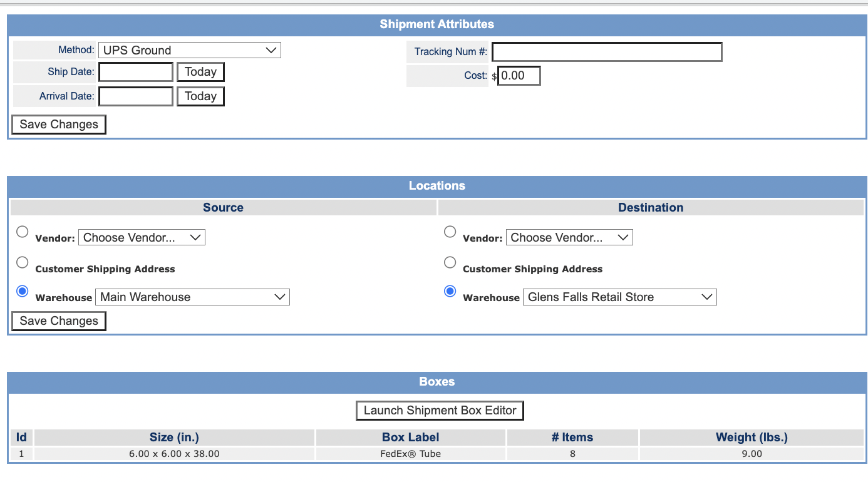Select Destination Customer Shipping Address radio
The height and width of the screenshot is (482, 868).
coord(450,262)
